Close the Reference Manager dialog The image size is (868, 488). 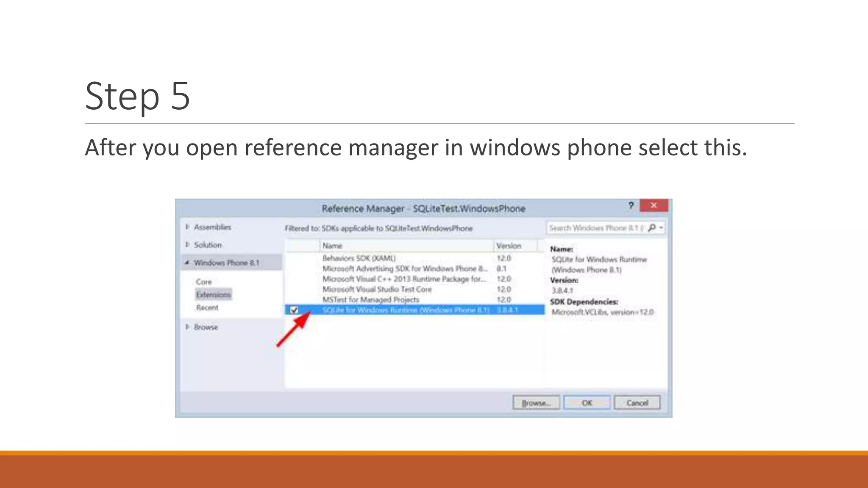tap(654, 205)
